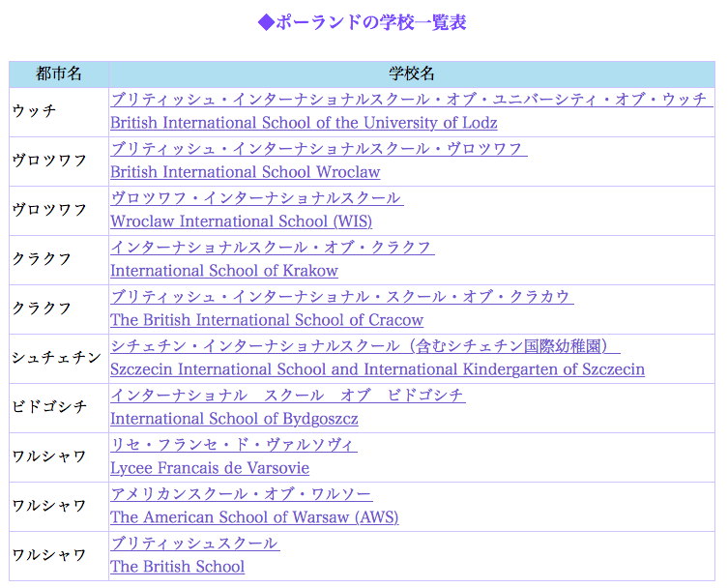Select クラクフ cell beside International School of Krakow

click(x=59, y=259)
